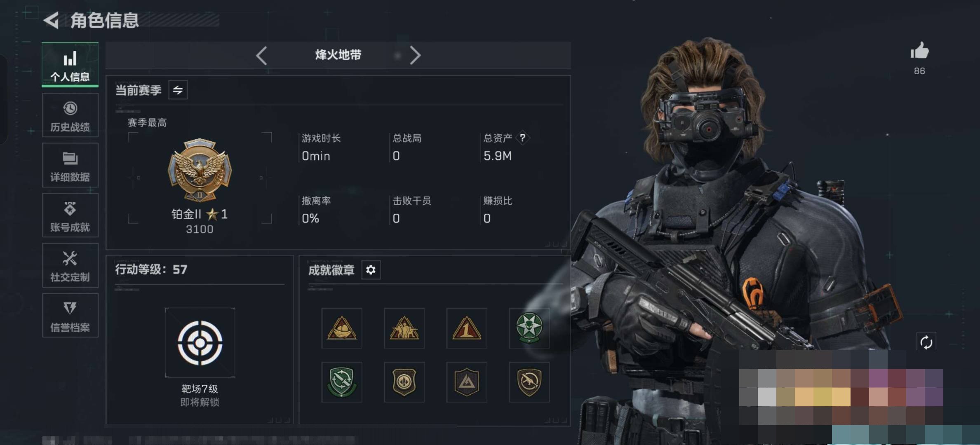Select the 靶场7级 target range unlock tile

[200, 342]
